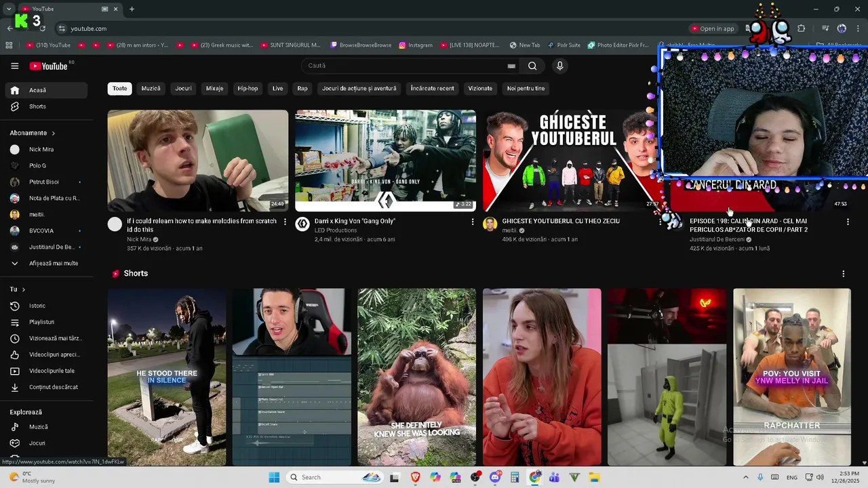The image size is (868, 488).
Task: Open options menu for Nick Mira video
Action: (285, 222)
